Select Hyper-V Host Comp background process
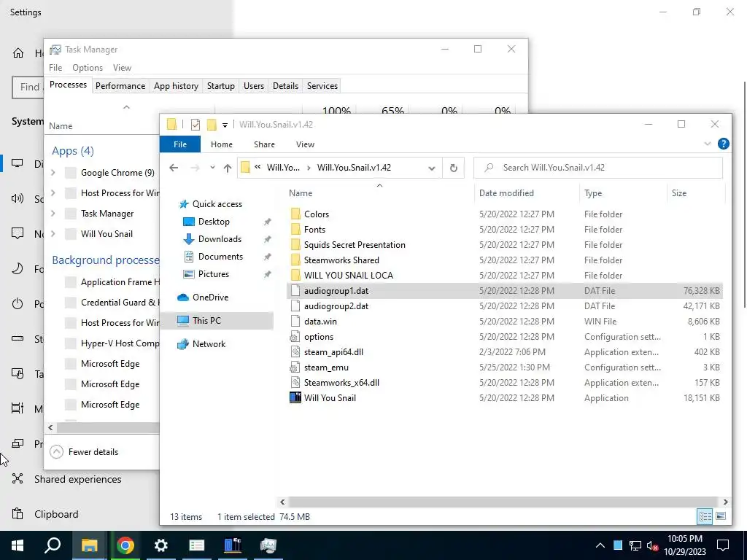 [x=120, y=343]
